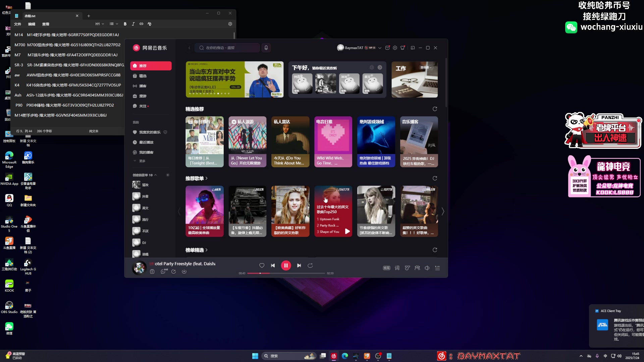Image resolution: width=644 pixels, height=362 pixels.
Task: Collapse the 创建的歌单 10 section
Action: coord(155,175)
